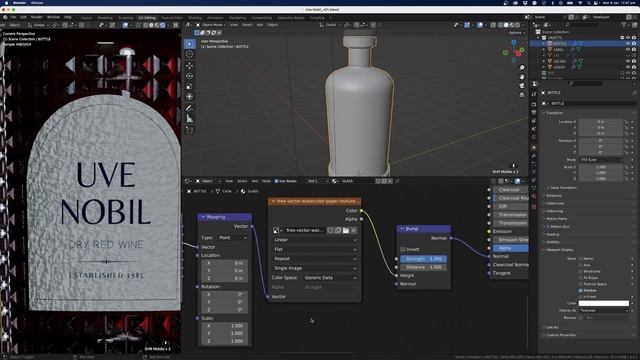Viewport: 640px width, 360px height.
Task: Click the image browse icon in texture node
Action: (277, 230)
